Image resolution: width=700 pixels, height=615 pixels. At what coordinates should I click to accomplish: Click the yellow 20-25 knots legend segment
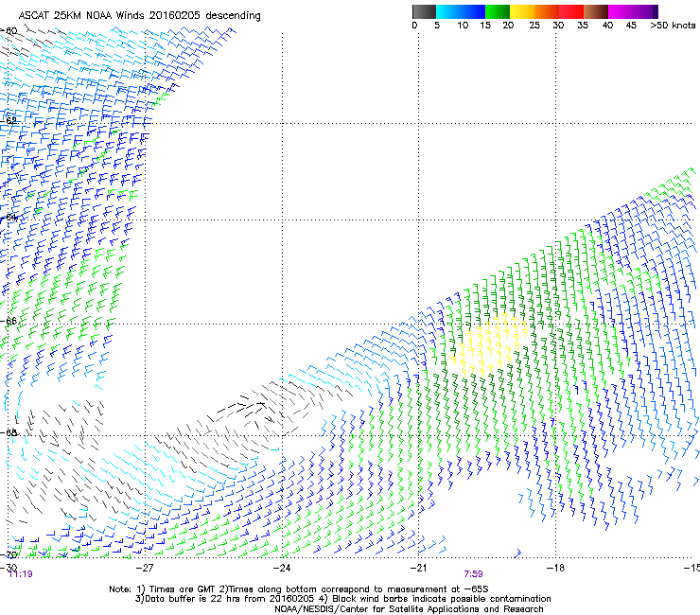(x=522, y=11)
